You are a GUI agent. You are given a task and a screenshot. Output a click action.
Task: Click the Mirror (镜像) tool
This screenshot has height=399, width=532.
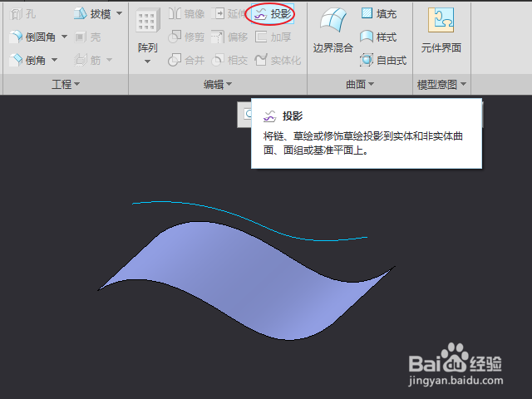click(186, 14)
